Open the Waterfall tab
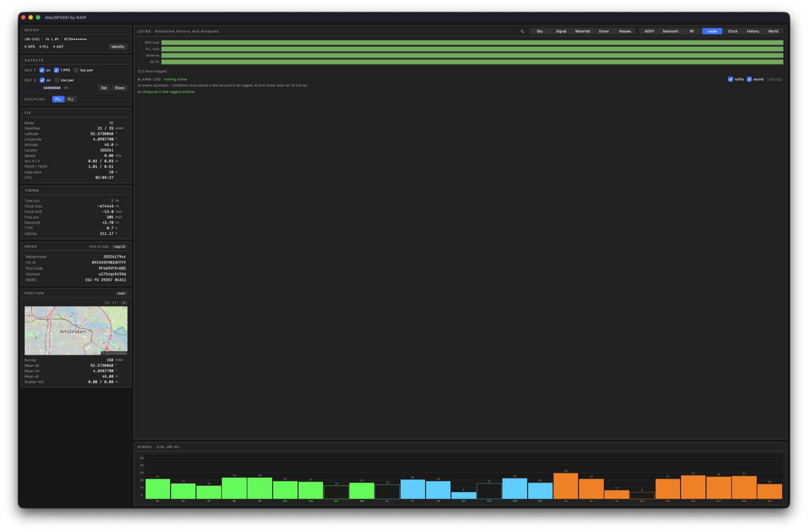Image resolution: width=808 pixels, height=532 pixels. pos(582,31)
